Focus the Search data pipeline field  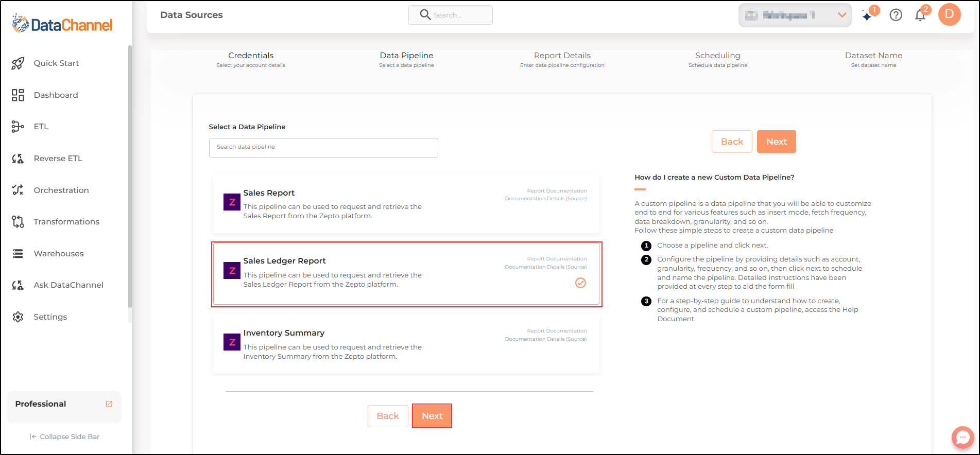[323, 147]
